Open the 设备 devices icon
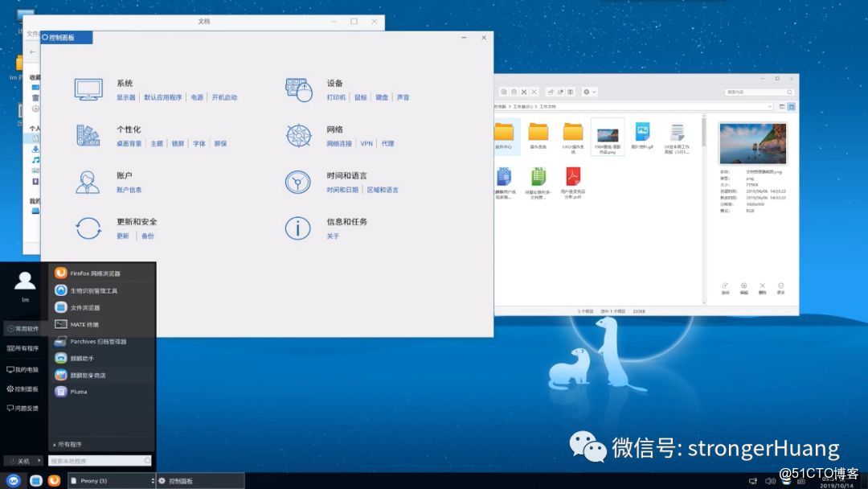This screenshot has height=489, width=868. [x=299, y=90]
